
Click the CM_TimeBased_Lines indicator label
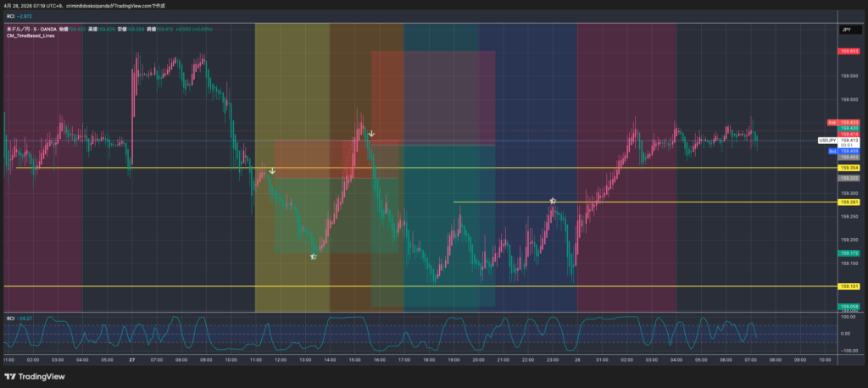pos(31,36)
